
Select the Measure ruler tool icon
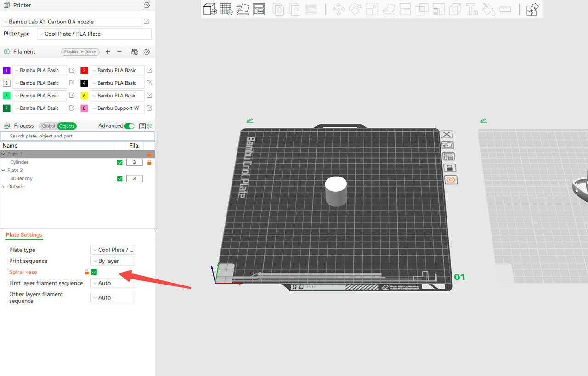click(x=505, y=9)
